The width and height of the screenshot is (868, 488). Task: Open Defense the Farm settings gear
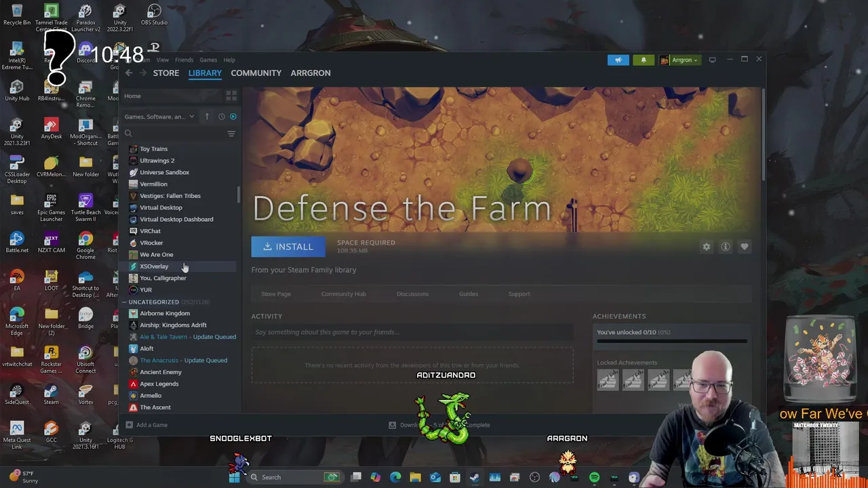(707, 247)
